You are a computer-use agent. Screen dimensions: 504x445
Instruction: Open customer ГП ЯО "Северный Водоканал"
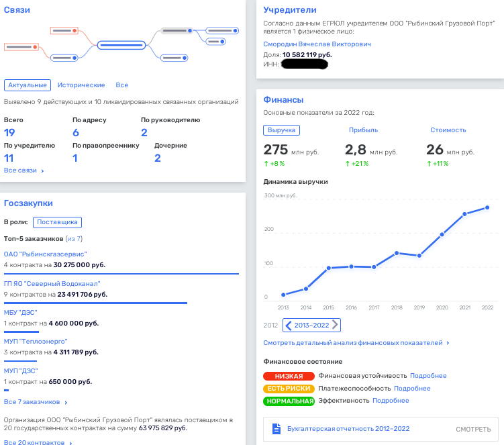52,284
